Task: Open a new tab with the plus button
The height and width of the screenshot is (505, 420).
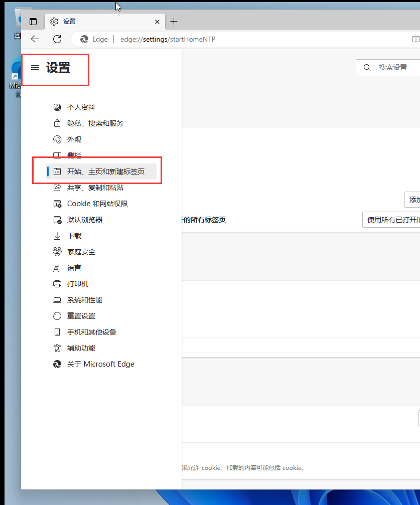Action: (174, 21)
